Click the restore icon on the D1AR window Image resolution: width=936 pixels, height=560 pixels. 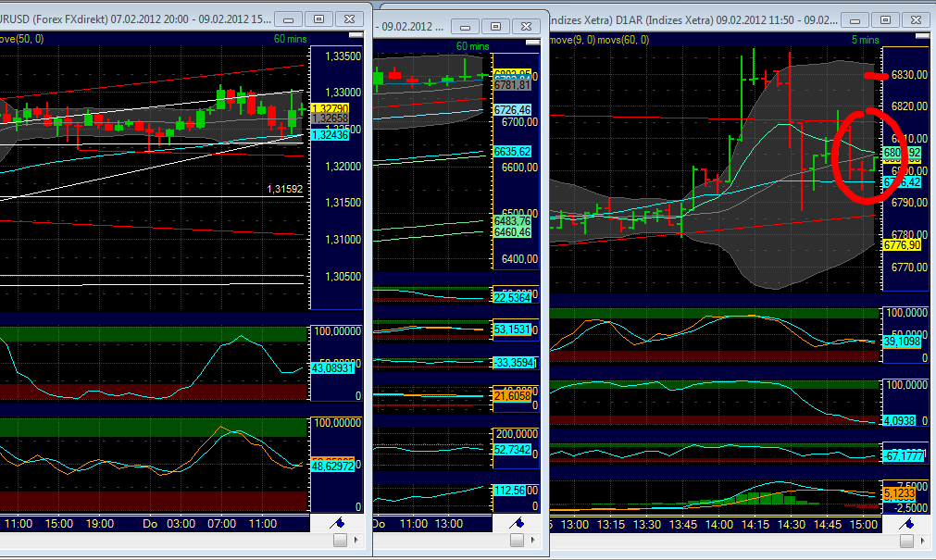pos(885,19)
